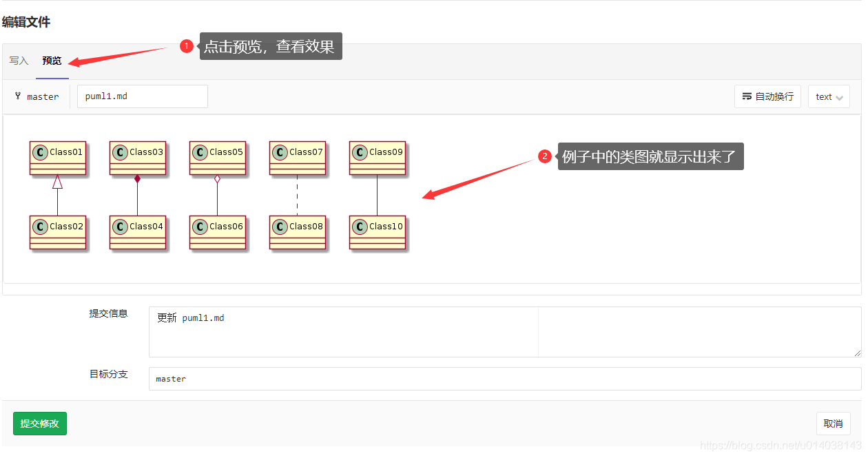
Task: Select Class09 box in diagram
Action: pos(378,158)
